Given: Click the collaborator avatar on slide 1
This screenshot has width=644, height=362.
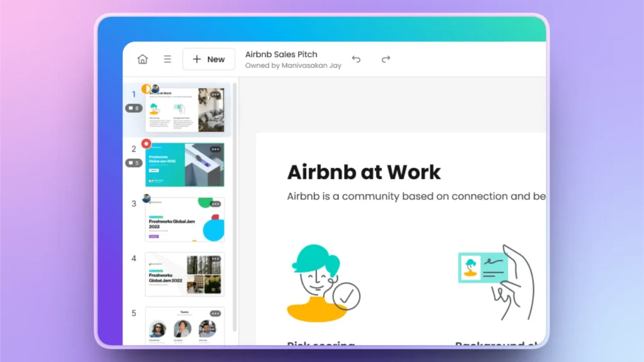Looking at the screenshot, I should 155,88.
